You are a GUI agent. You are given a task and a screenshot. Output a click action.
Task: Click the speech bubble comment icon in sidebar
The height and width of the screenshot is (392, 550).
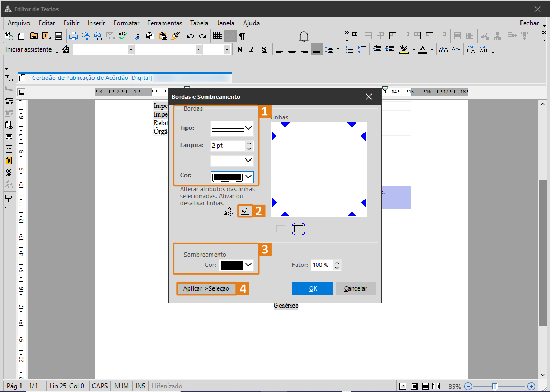click(x=9, y=137)
